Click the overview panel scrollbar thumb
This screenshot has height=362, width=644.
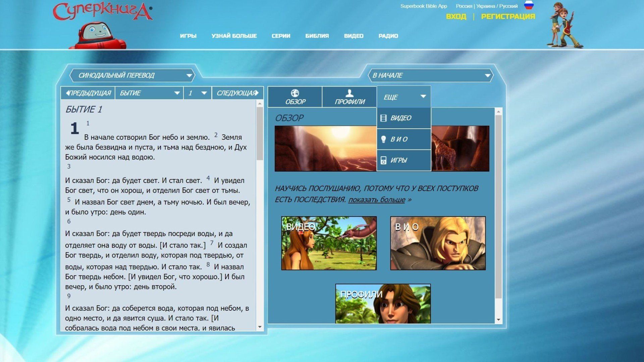[x=498, y=207]
